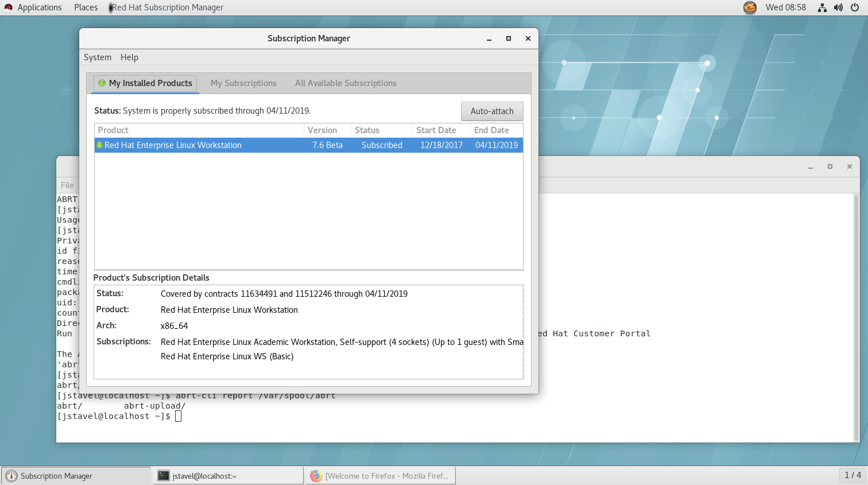This screenshot has width=868, height=485.
Task: Close the terminal window
Action: (x=849, y=166)
